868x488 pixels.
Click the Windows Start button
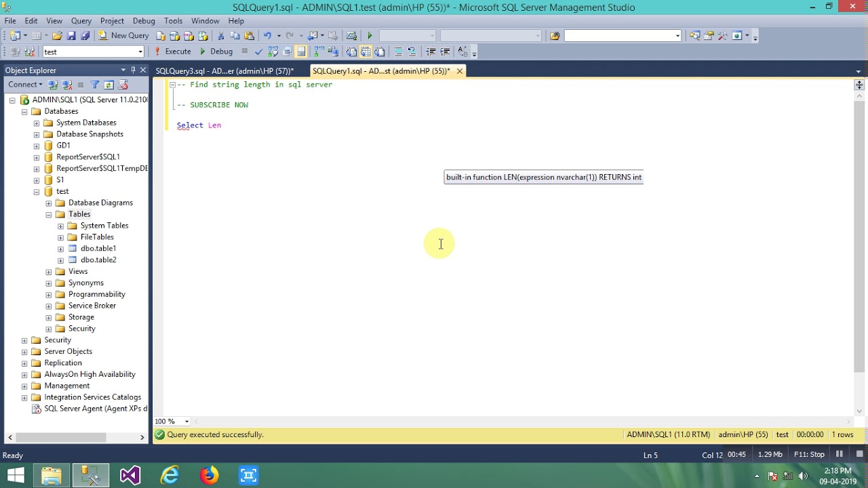[x=15, y=475]
